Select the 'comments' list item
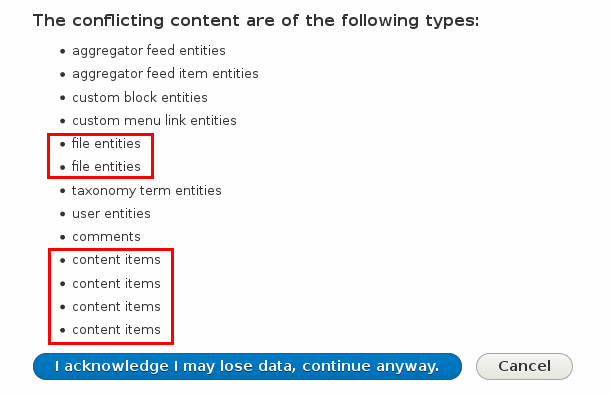This screenshot has height=396, width=611. [x=106, y=237]
